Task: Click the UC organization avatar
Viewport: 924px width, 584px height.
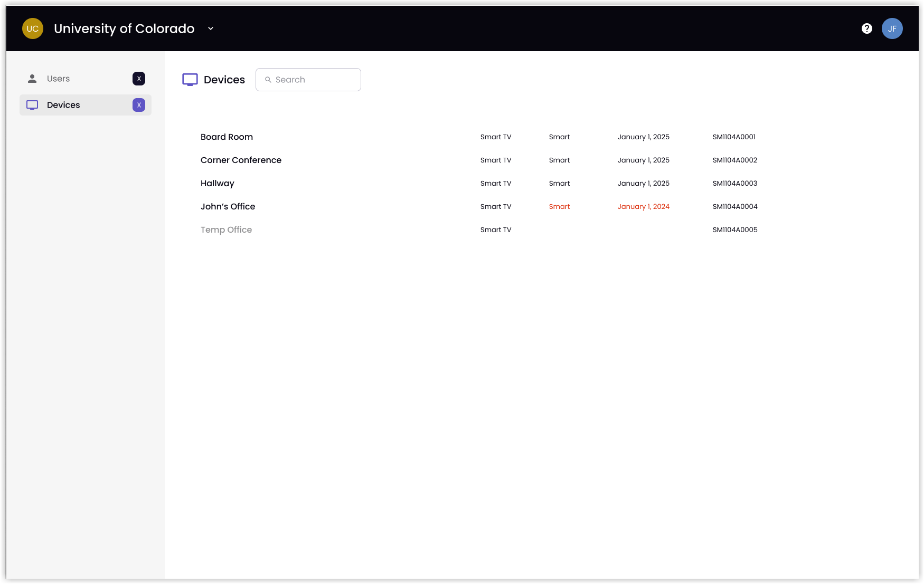Action: pos(33,28)
